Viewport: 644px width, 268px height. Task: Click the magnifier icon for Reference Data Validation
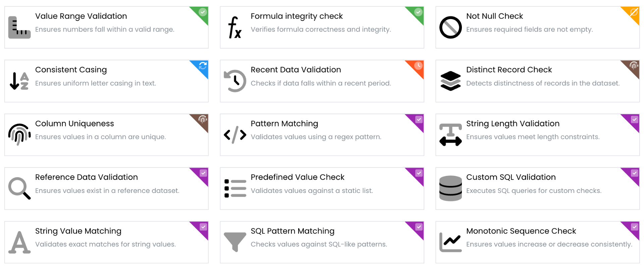click(19, 188)
